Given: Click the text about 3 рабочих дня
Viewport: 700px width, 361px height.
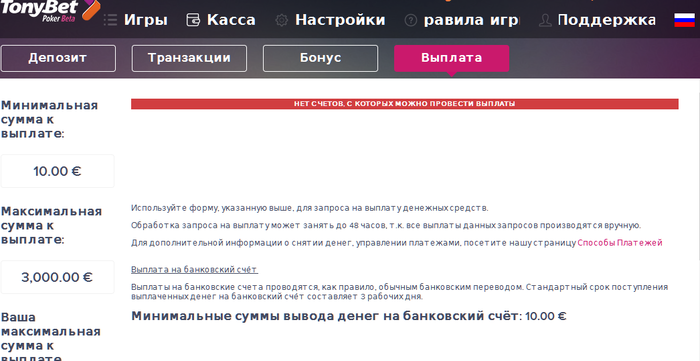Looking at the screenshot, I should pos(400,291).
